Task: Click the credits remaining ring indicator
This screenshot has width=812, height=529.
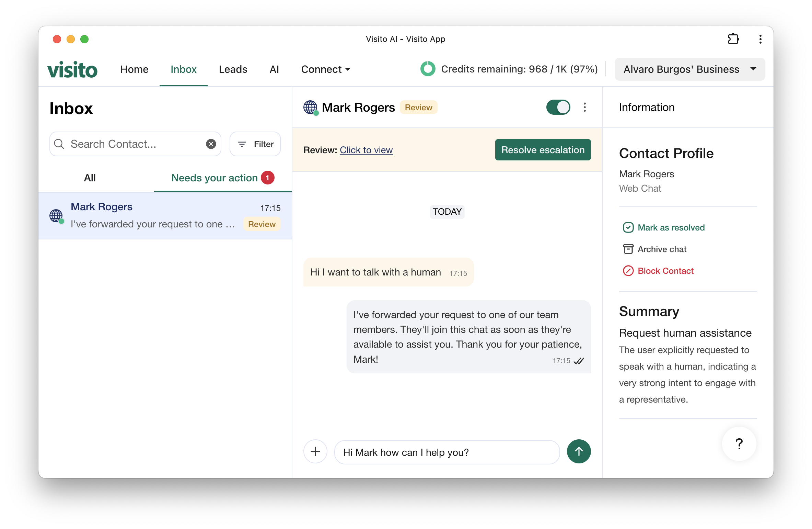Action: tap(428, 69)
